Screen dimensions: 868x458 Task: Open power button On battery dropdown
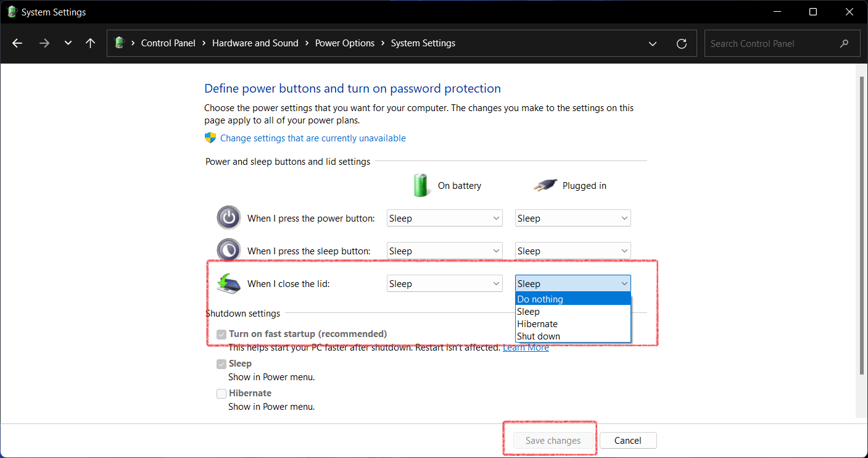click(445, 218)
